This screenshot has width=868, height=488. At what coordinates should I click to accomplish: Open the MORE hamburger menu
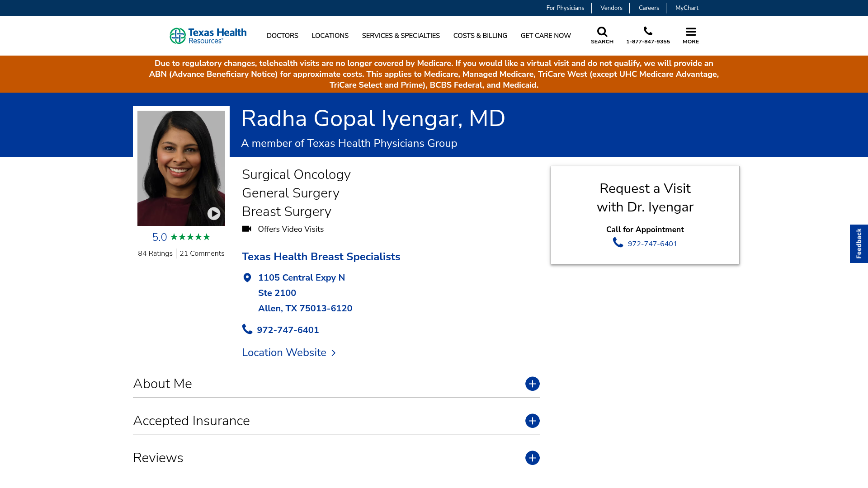pyautogui.click(x=690, y=35)
